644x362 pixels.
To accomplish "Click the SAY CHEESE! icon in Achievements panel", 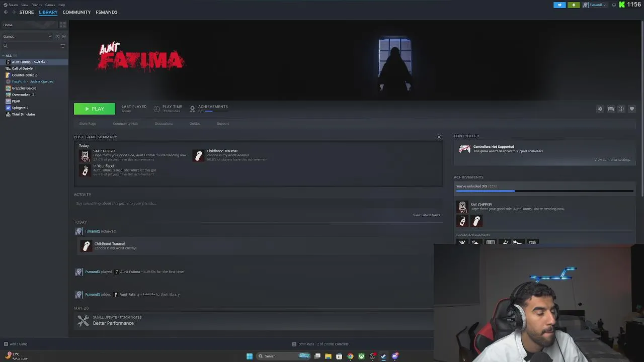I will point(462,207).
